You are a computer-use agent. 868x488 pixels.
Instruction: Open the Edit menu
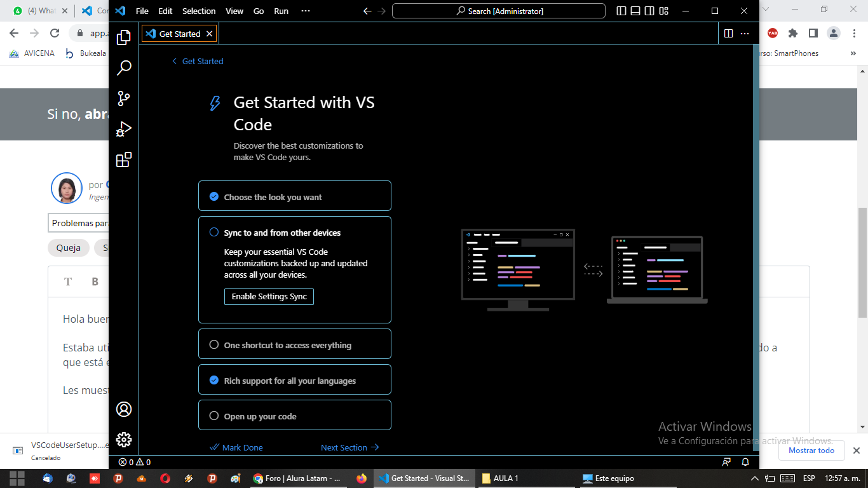click(165, 11)
